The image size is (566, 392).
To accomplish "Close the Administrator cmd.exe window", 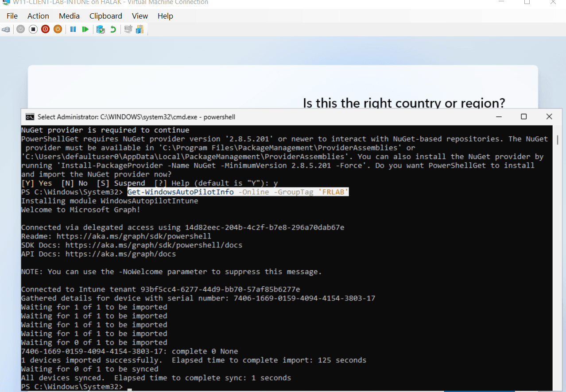I will pyautogui.click(x=549, y=117).
